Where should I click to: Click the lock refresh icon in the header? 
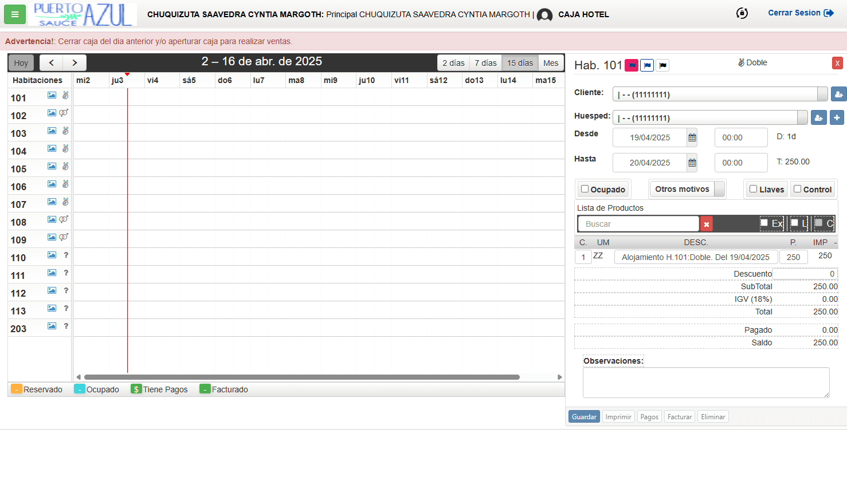742,13
